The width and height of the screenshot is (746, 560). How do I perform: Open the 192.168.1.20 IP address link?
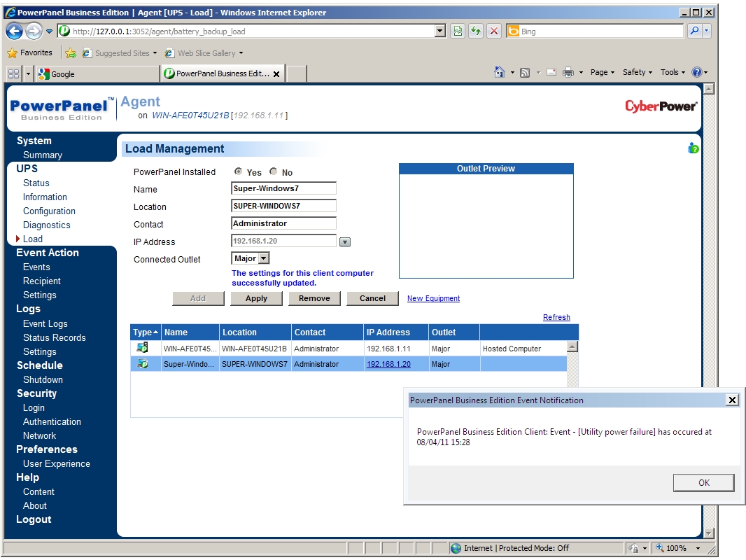(x=388, y=364)
